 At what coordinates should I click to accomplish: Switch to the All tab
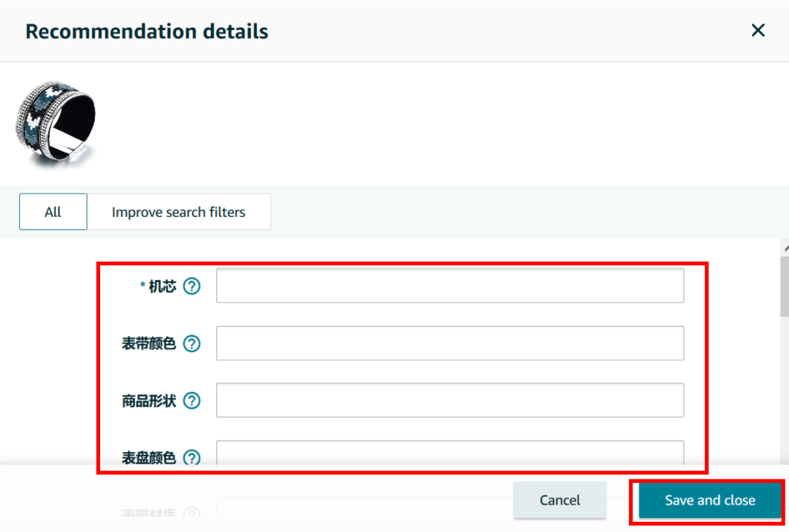pyautogui.click(x=53, y=212)
